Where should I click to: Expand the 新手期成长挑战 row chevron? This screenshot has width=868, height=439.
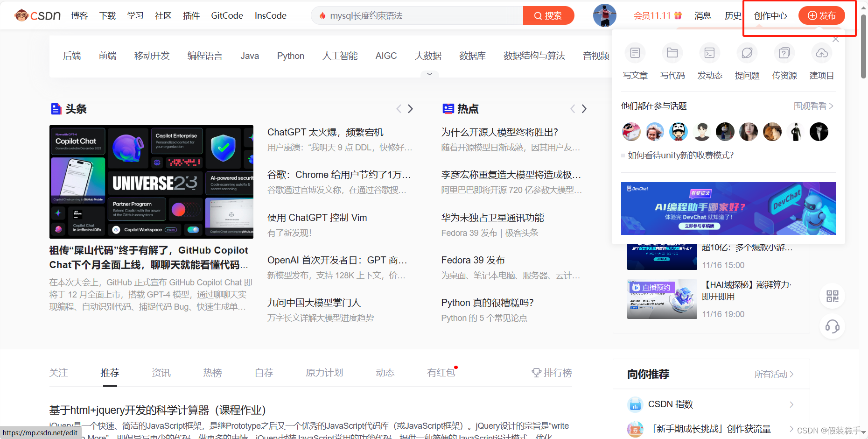(791, 429)
